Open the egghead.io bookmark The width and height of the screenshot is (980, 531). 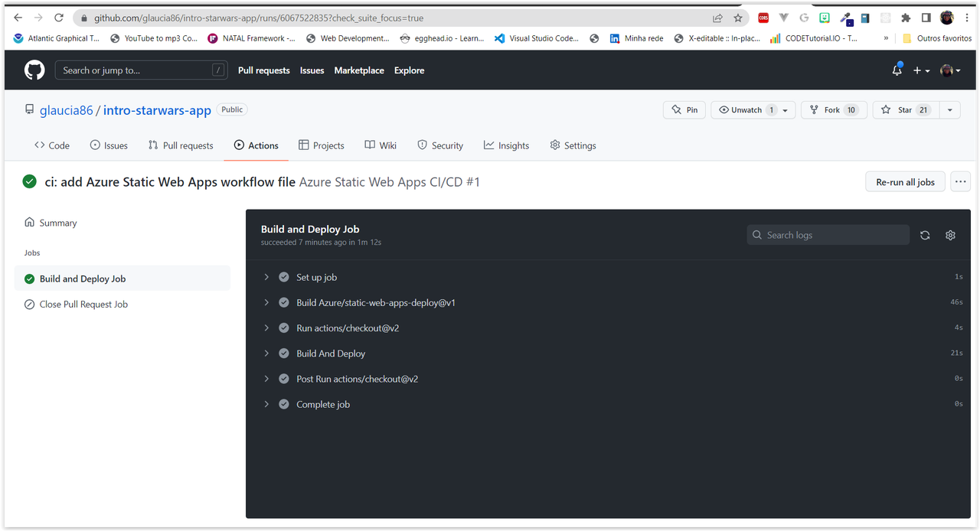pyautogui.click(x=442, y=38)
